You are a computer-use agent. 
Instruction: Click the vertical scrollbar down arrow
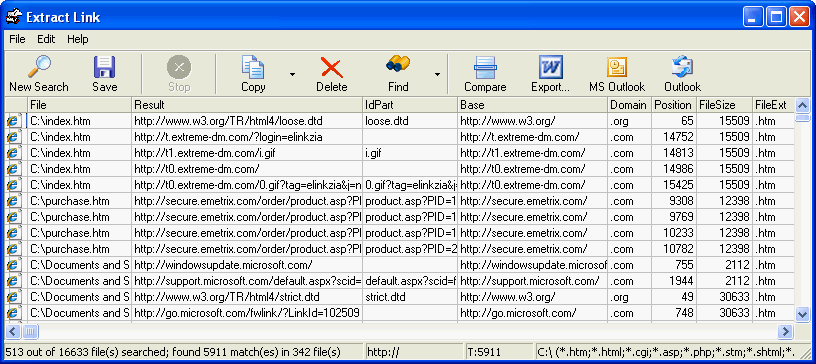coord(803,314)
